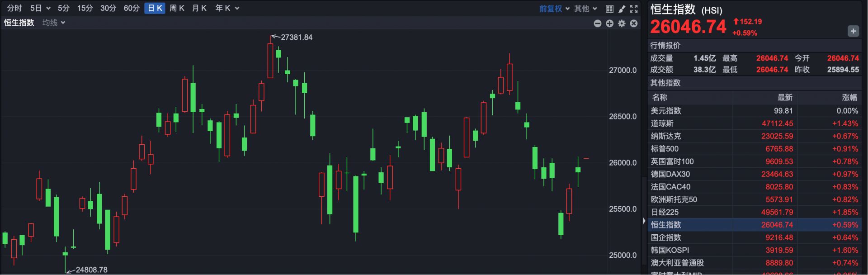
Task: Open the multi-chart grid layout icon
Action: 609,9
